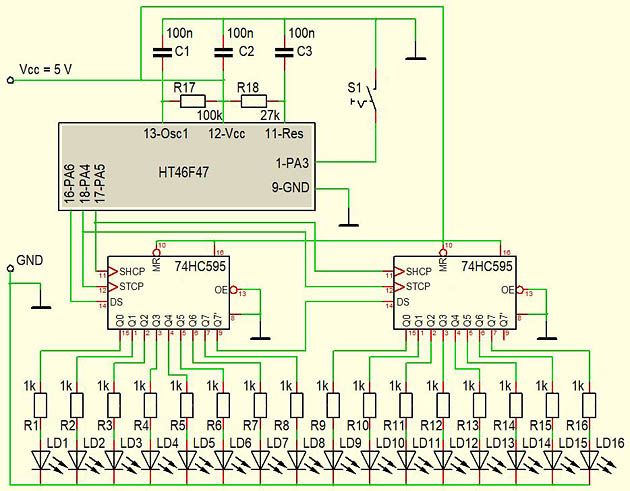Select the right 74HC595 chip label

[487, 266]
